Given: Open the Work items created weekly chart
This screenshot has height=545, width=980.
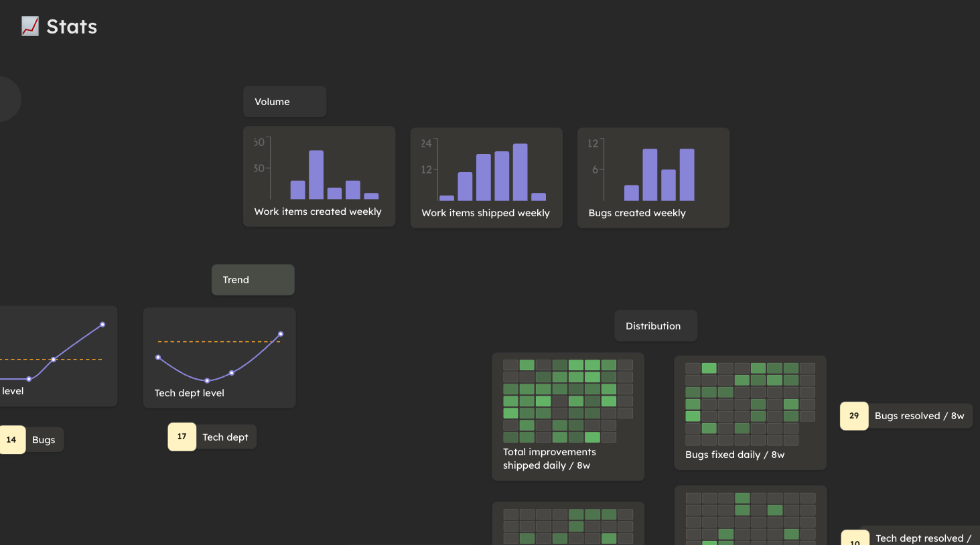Looking at the screenshot, I should [319, 177].
